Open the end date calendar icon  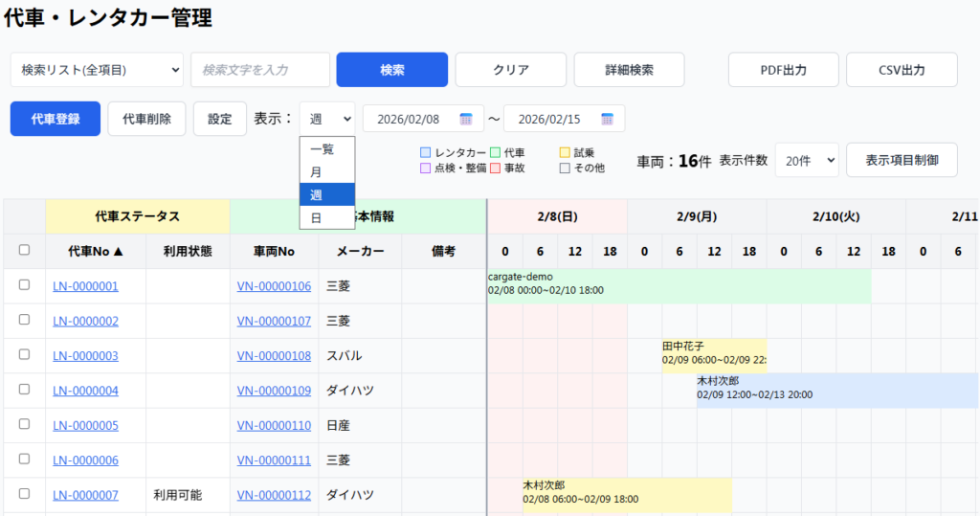click(x=607, y=119)
